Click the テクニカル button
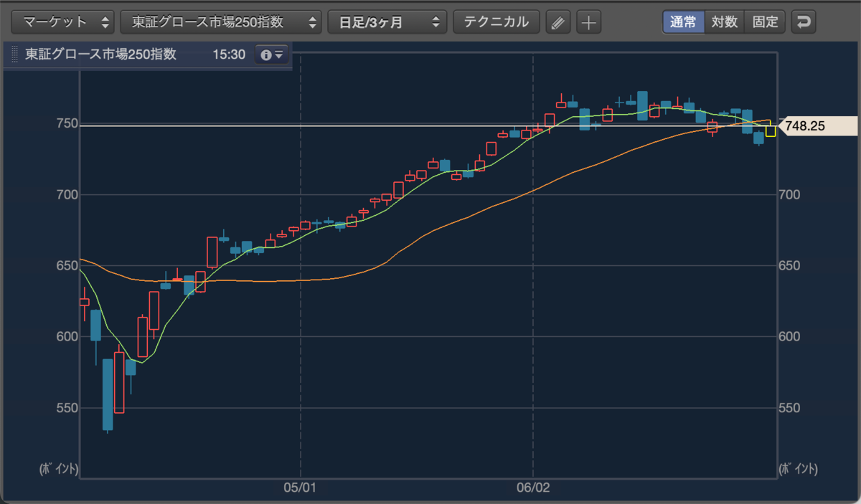Screen dimensions: 861x504 (x=497, y=22)
